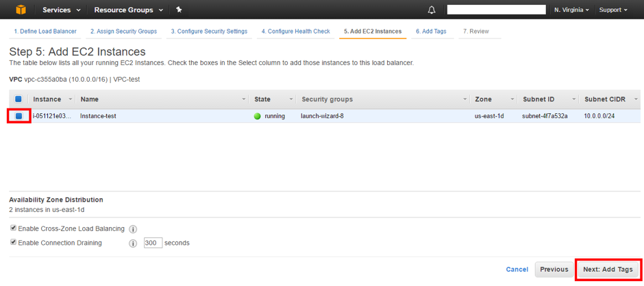Uncheck Enable Connection Draining
Viewport: 644px width, 286px height.
coord(14,242)
